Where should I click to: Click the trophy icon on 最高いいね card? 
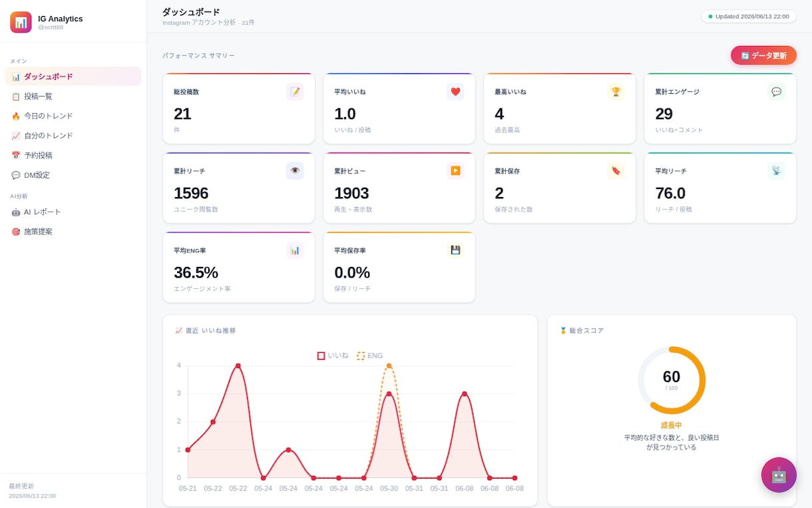tap(616, 92)
